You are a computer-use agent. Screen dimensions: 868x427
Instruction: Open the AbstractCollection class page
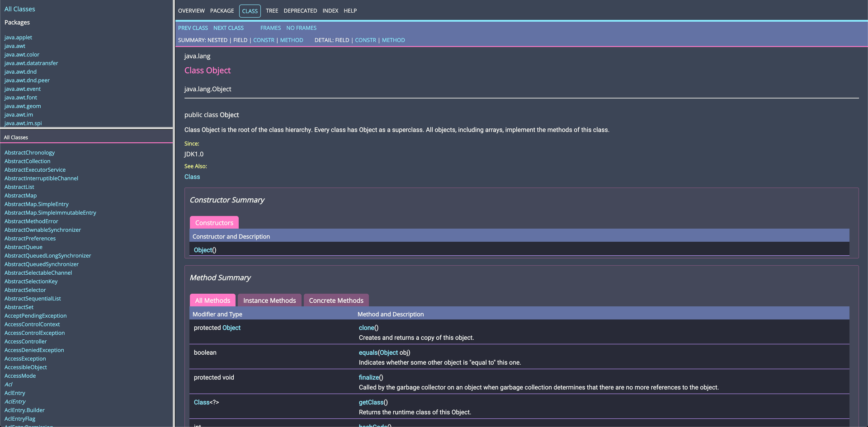[x=27, y=161]
